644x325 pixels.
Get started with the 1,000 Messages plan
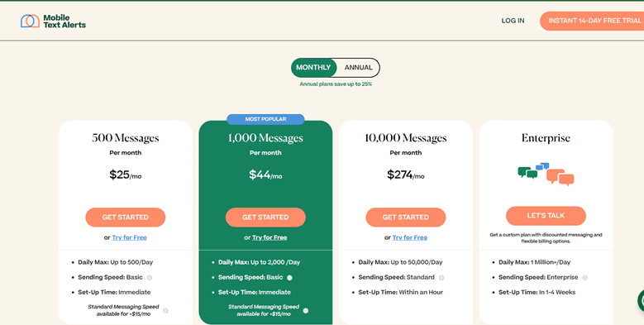click(265, 217)
